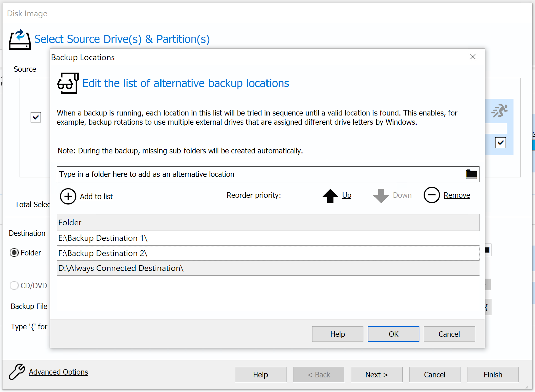
Task: Close the Backup Locations dialog with X
Action: [x=473, y=57]
